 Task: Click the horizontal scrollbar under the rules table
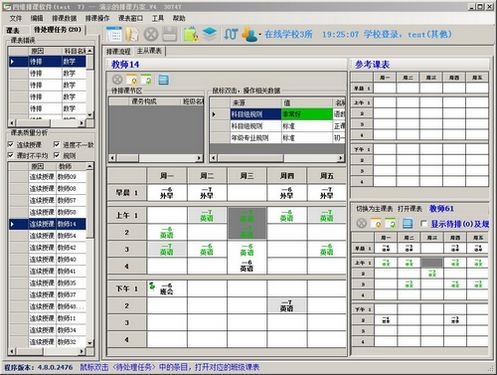pos(277,158)
